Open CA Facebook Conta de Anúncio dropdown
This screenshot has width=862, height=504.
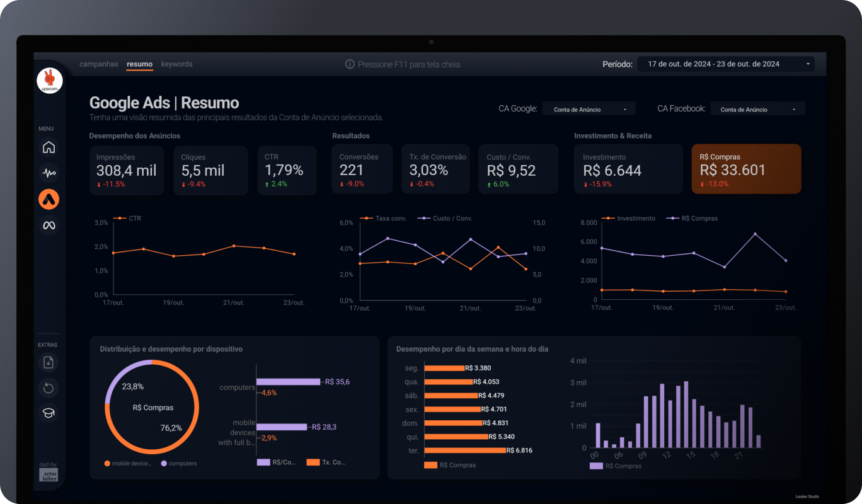[x=758, y=109]
